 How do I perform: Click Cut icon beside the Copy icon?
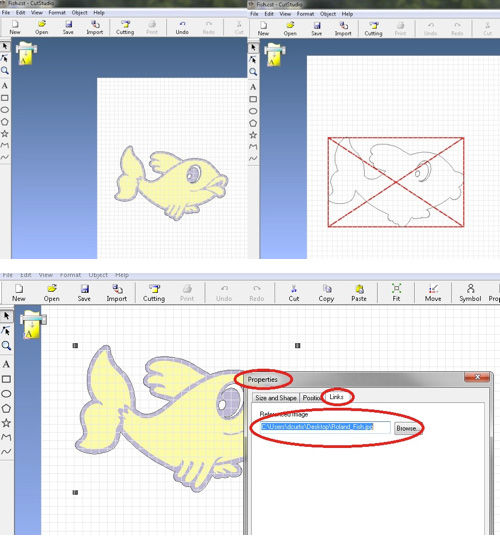[x=294, y=293]
